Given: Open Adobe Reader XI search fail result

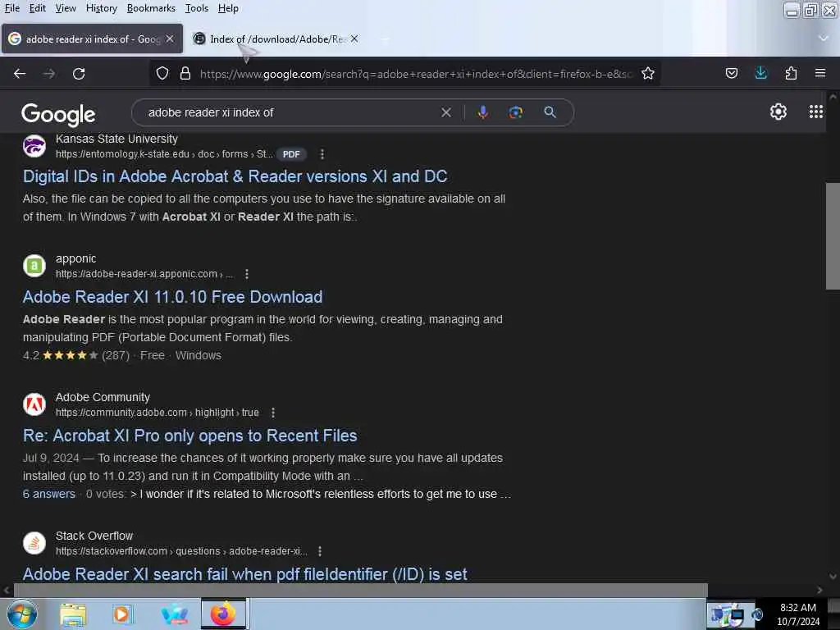Looking at the screenshot, I should (244, 574).
